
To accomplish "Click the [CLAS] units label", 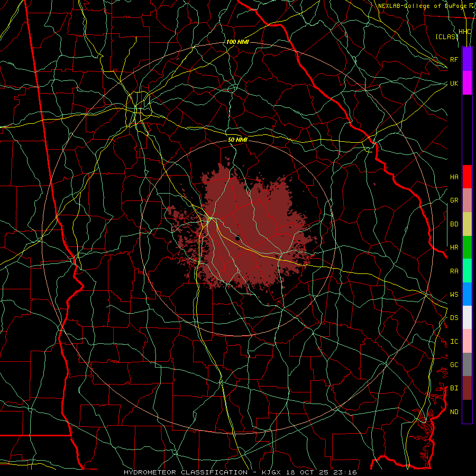I will click(447, 37).
